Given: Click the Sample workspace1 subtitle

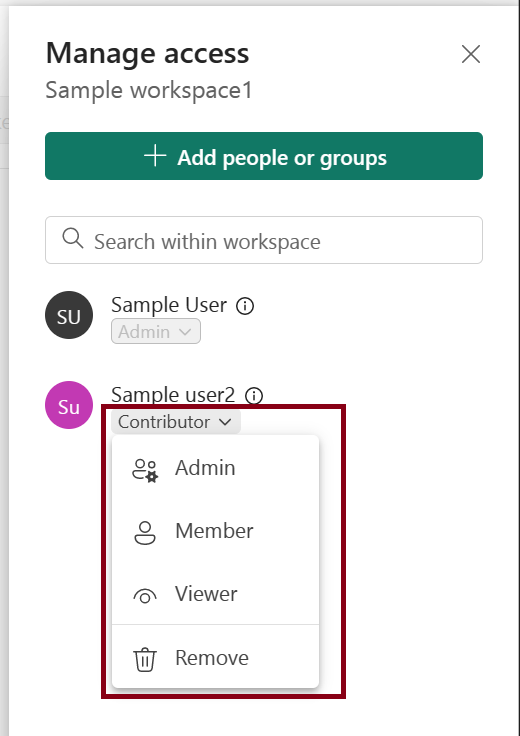Looking at the screenshot, I should click(x=149, y=90).
